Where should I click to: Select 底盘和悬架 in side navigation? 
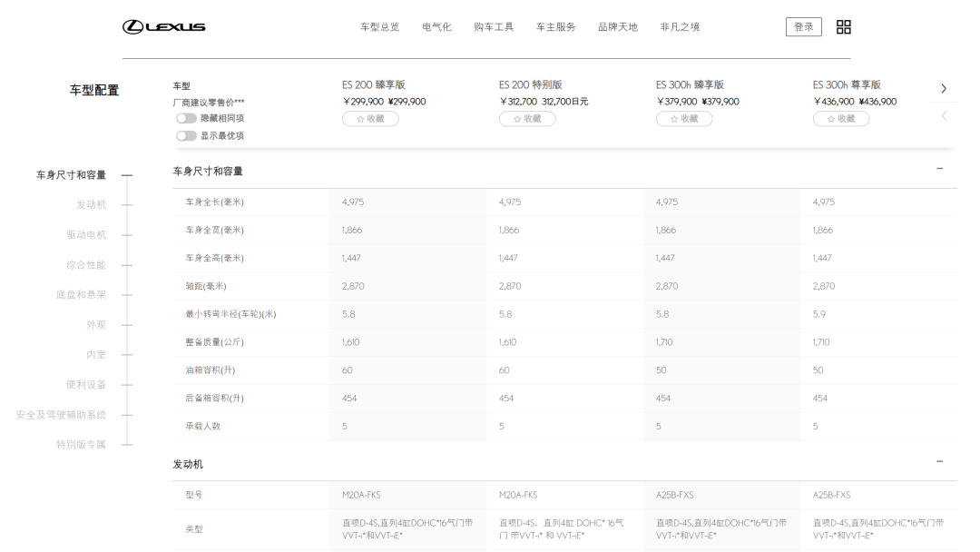click(x=82, y=295)
